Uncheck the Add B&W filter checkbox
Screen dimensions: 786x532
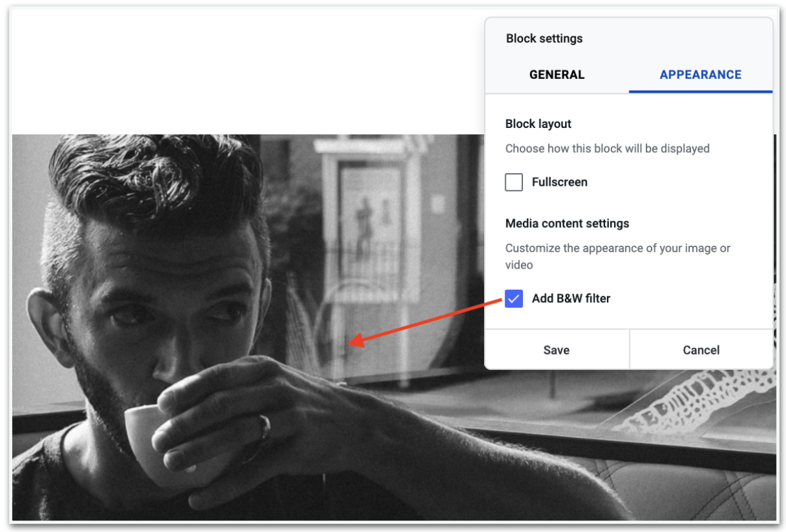pyautogui.click(x=514, y=298)
